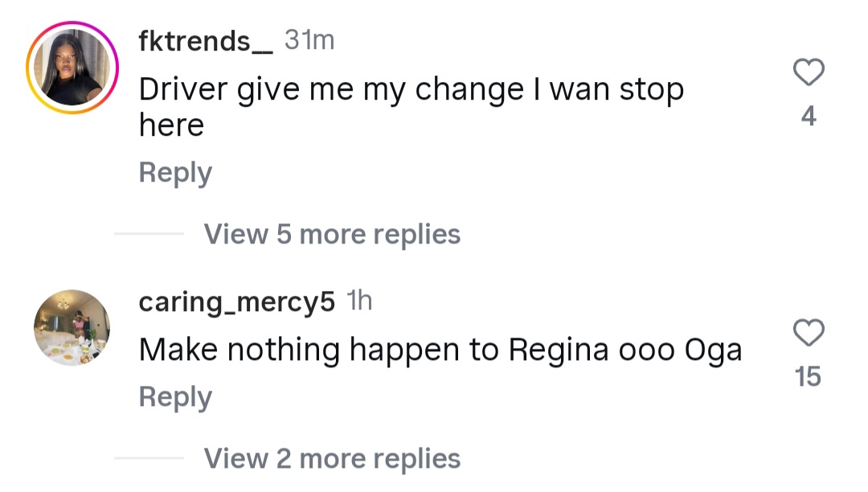Expand 'View 5 more replies'
Screen dimensions: 868x492
click(332, 235)
